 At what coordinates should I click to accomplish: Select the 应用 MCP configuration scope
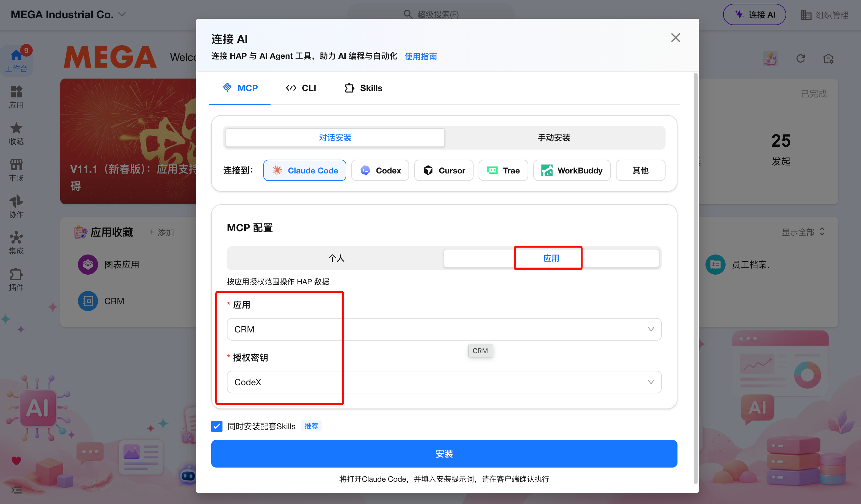(x=551, y=258)
